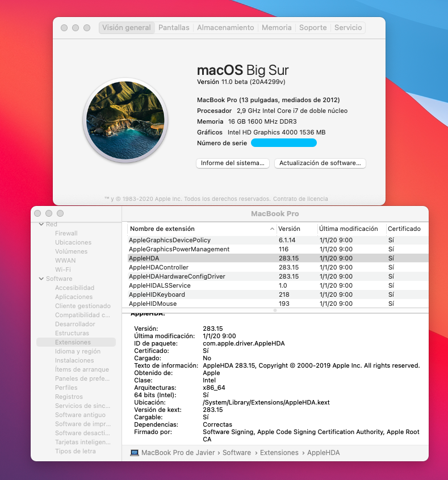Click the /System/Library/Extensions/AppleHDA.kext path
This screenshot has width=448, height=480.
(x=266, y=402)
